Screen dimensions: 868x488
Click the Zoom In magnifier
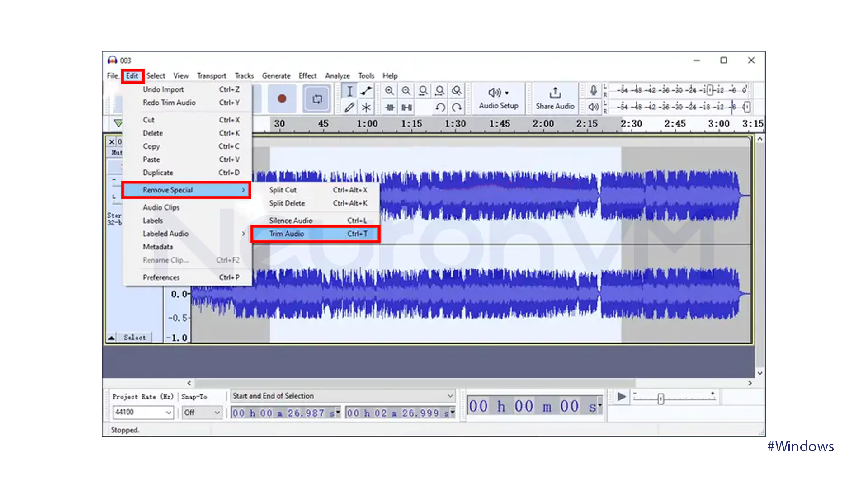tap(389, 91)
